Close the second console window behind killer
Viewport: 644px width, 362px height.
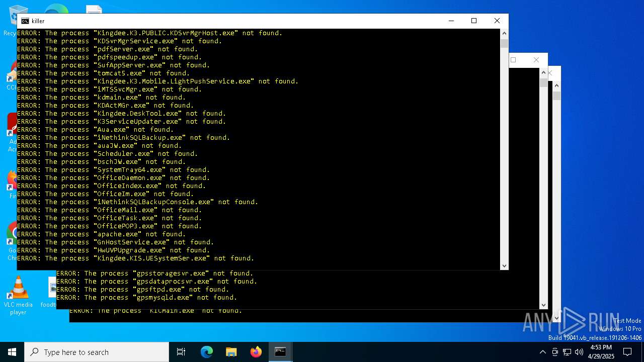pos(536,60)
